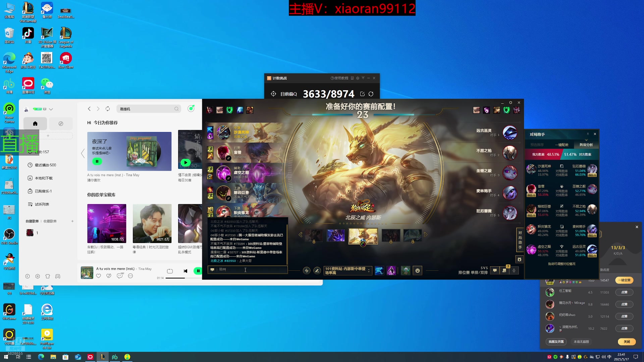644x362 pixels.
Task: Switch to 阵容分析 tab
Action: [586, 145]
